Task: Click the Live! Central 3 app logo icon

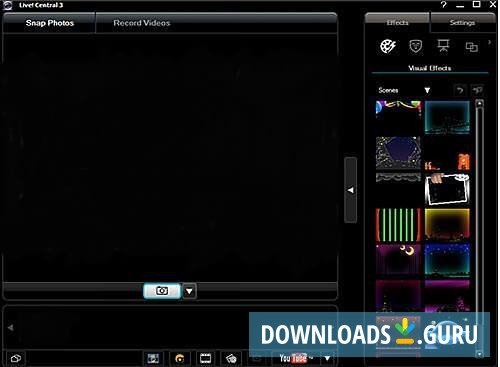Action: [7, 5]
